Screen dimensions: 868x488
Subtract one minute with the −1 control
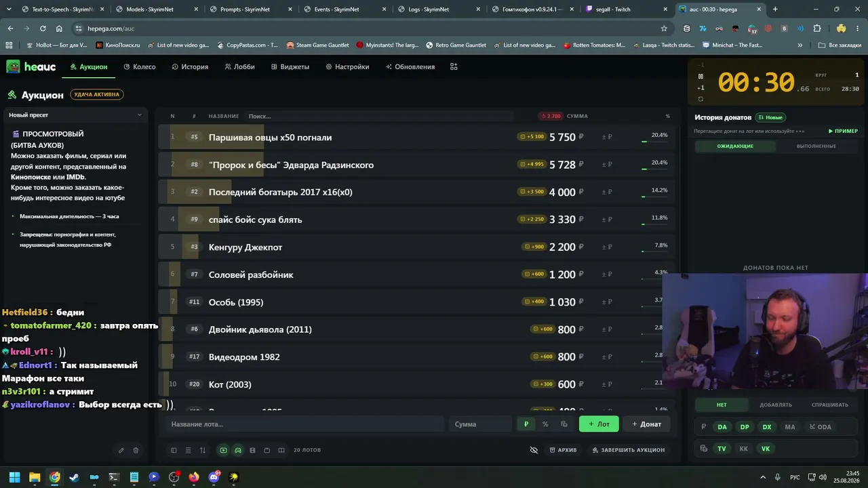(701, 65)
